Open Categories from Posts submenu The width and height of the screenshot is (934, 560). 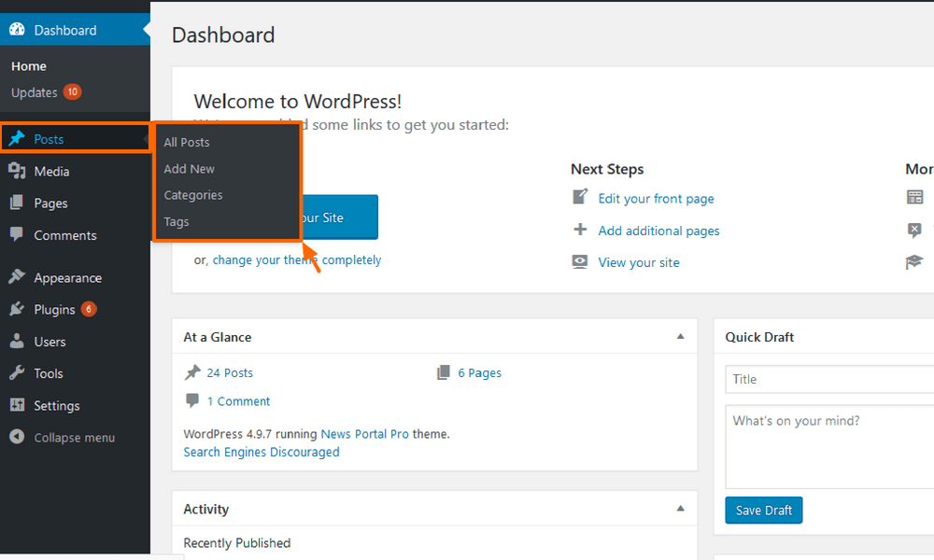point(193,195)
